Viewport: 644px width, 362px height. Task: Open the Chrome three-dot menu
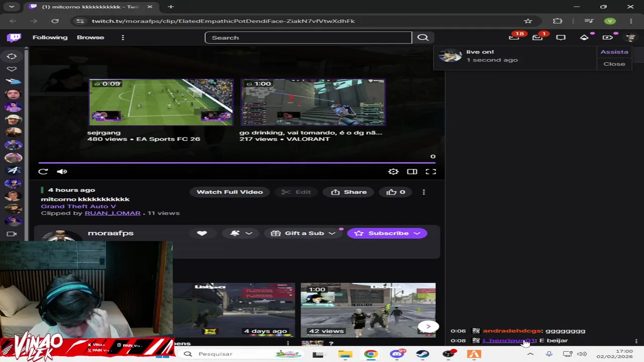tap(631, 21)
